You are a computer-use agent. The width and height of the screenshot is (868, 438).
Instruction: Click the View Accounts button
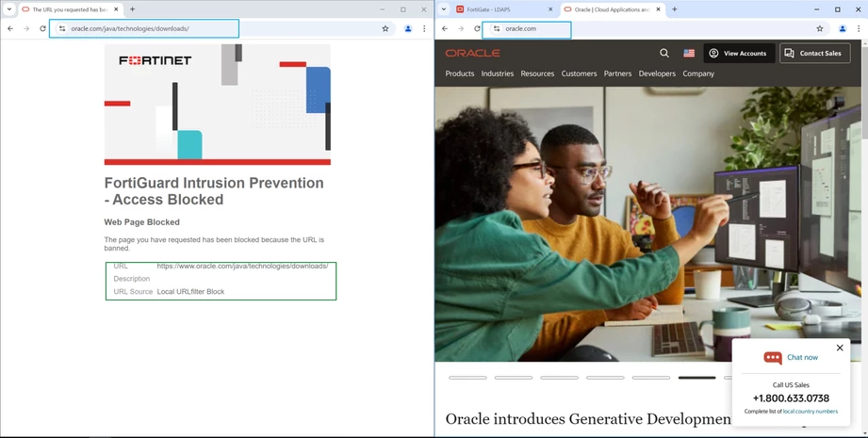(x=739, y=53)
